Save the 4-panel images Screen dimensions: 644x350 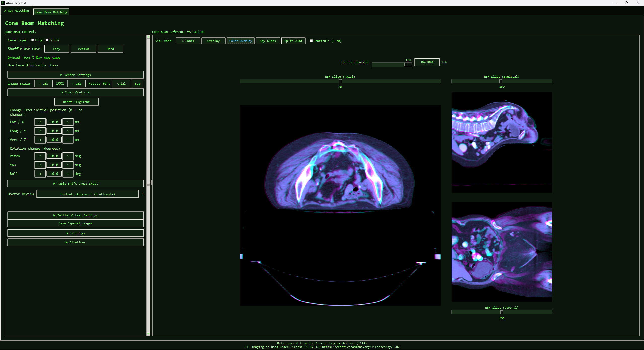[x=75, y=223]
